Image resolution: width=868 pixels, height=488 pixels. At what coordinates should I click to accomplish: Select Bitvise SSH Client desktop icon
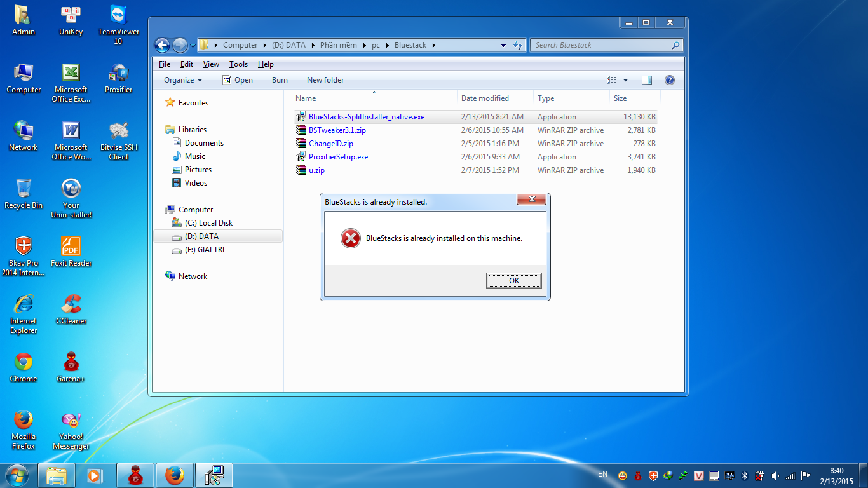(118, 140)
